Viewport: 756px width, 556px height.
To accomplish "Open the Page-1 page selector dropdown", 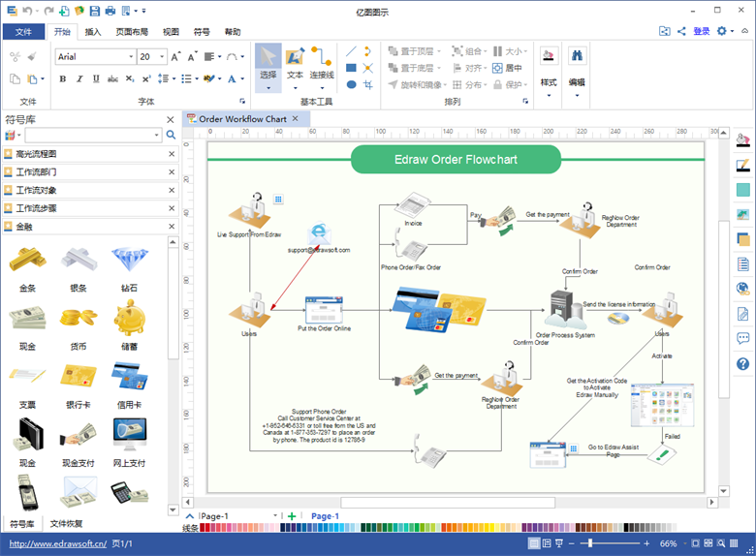I will (x=275, y=515).
